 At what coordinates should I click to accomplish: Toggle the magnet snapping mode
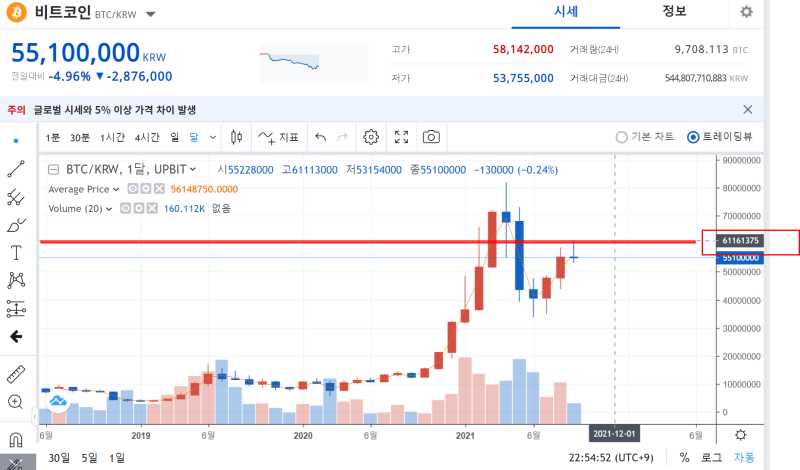[x=16, y=439]
